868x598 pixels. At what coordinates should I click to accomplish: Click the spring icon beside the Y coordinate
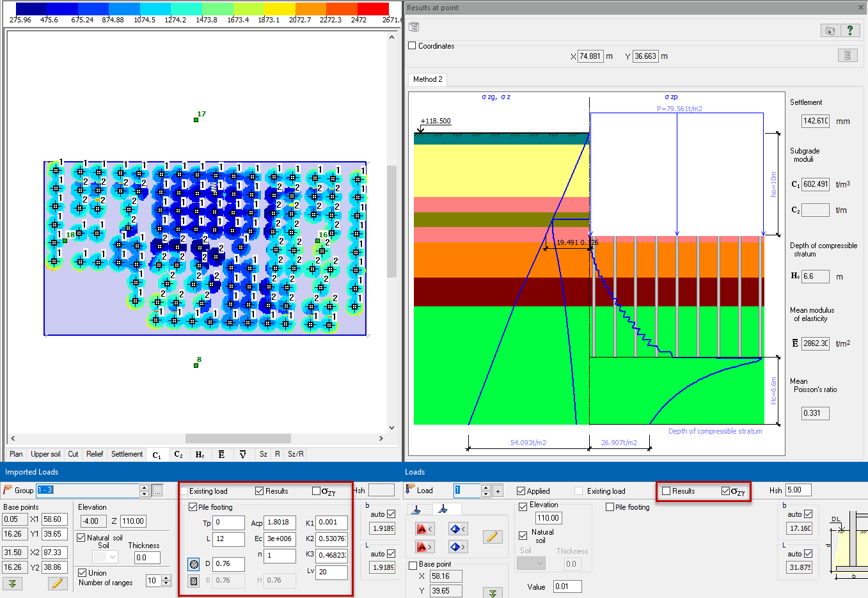(x=848, y=56)
